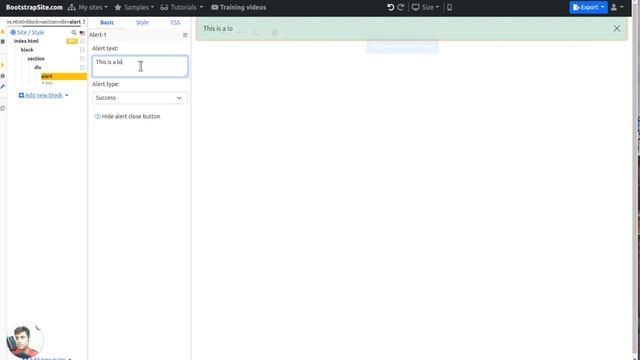Click the layout icon on index.html row
This screenshot has height=360, width=640.
tap(82, 41)
